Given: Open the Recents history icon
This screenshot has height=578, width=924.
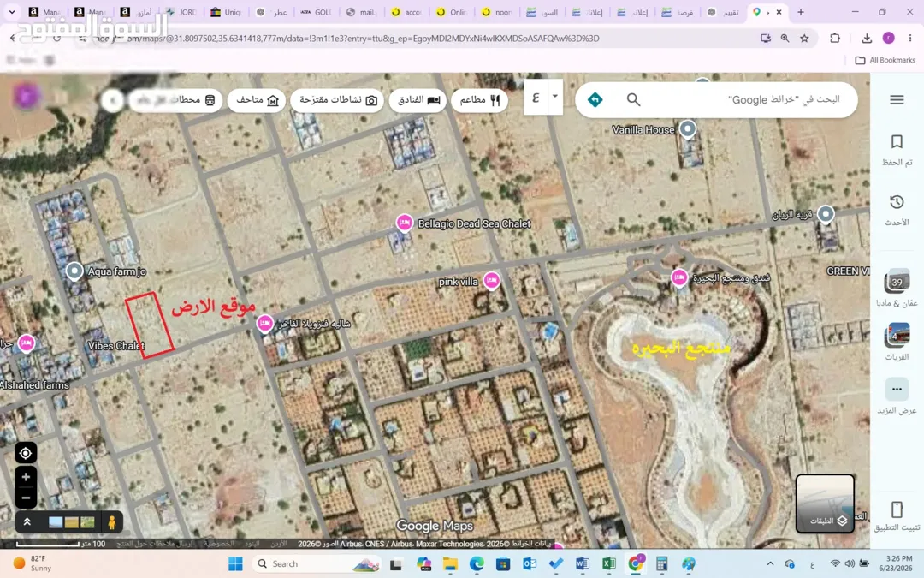Looking at the screenshot, I should point(897,202).
